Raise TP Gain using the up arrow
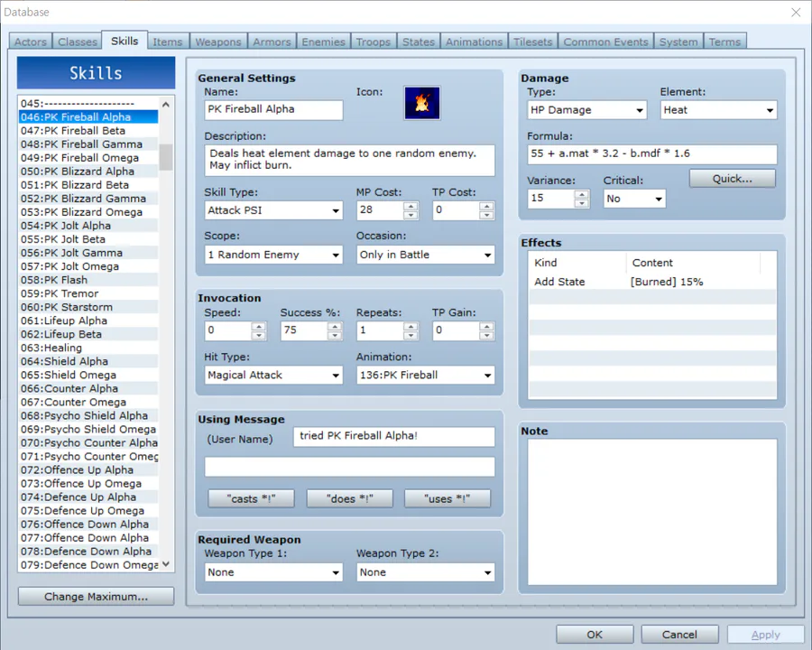 tap(486, 326)
